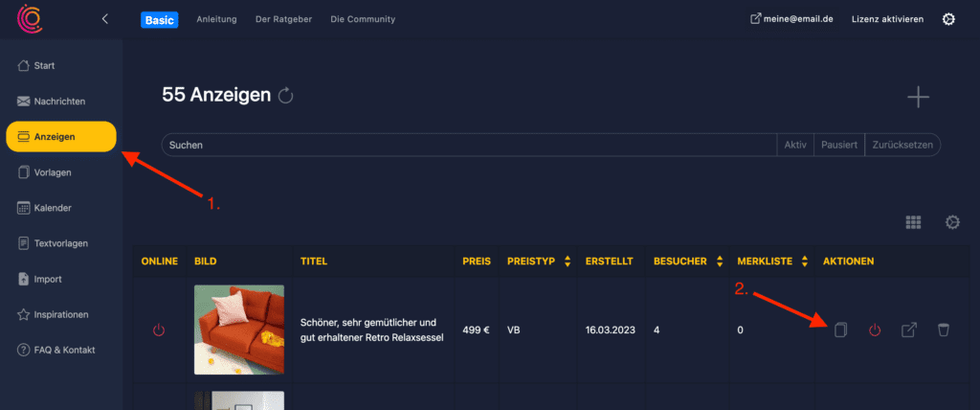Click the FAQ question mark icon

(24, 350)
